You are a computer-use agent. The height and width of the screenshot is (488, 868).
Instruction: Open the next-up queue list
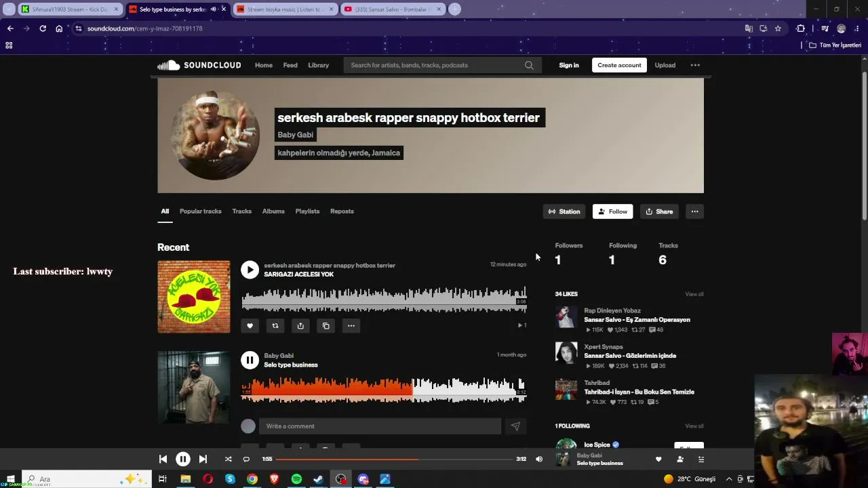click(x=701, y=460)
